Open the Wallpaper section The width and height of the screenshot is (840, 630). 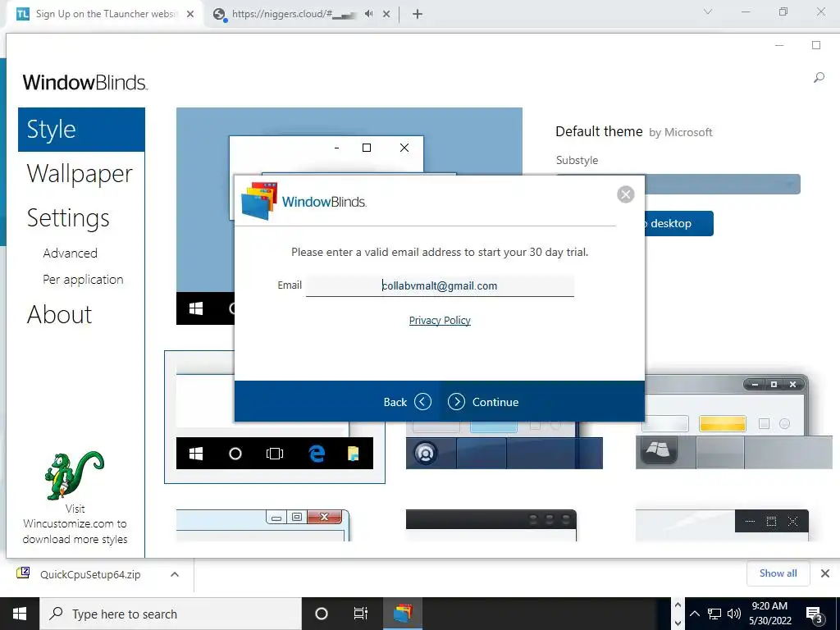pyautogui.click(x=80, y=174)
